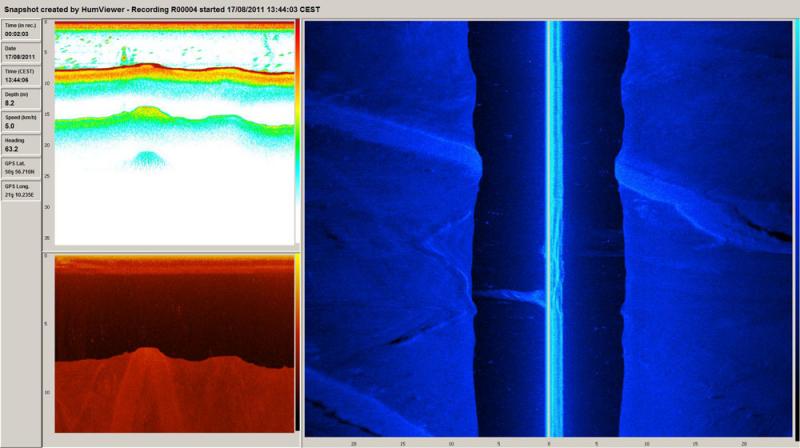Click the dome-shaped echo low in 2D sonar

[147, 159]
